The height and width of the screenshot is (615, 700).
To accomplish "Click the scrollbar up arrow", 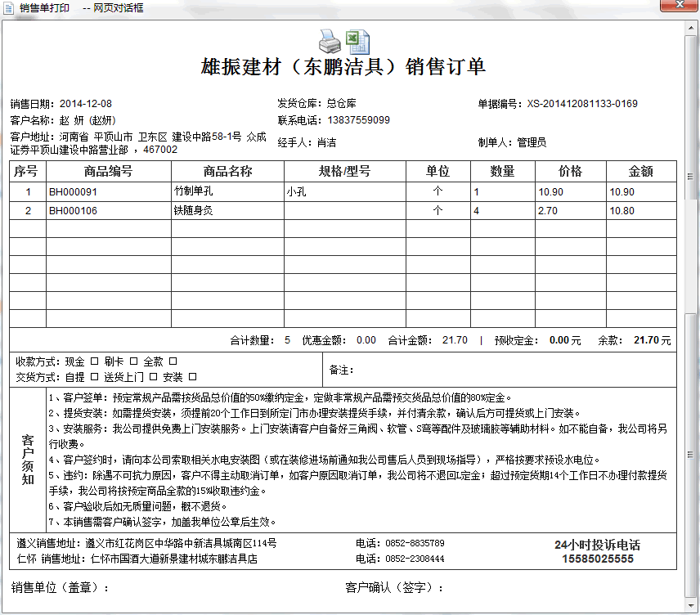I will pyautogui.click(x=691, y=27).
